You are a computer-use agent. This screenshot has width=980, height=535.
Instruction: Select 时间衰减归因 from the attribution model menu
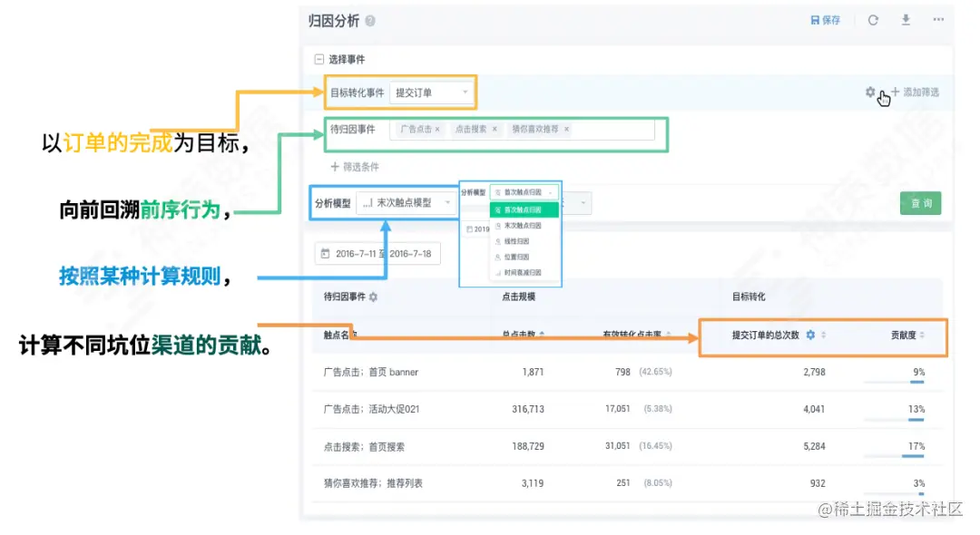point(524,270)
